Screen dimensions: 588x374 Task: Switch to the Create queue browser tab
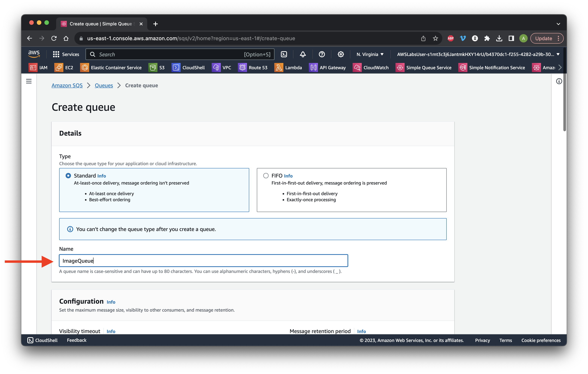[102, 24]
